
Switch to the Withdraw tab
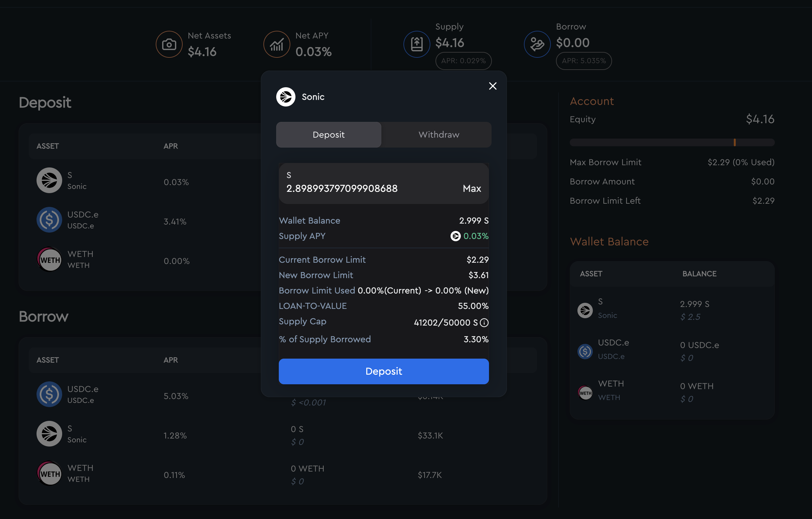pyautogui.click(x=438, y=135)
